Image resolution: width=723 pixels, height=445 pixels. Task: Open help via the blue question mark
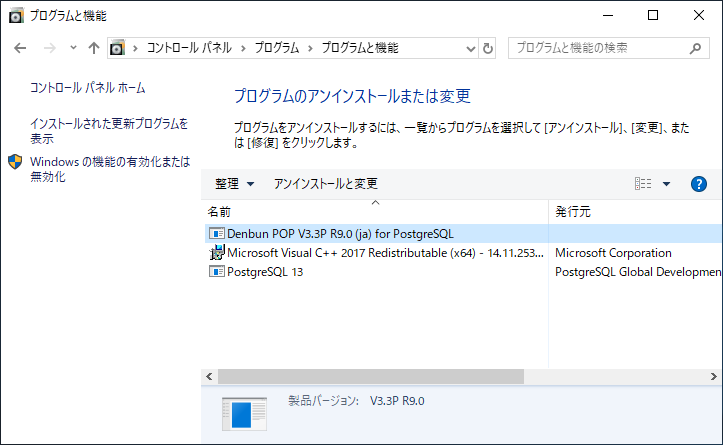(x=699, y=184)
